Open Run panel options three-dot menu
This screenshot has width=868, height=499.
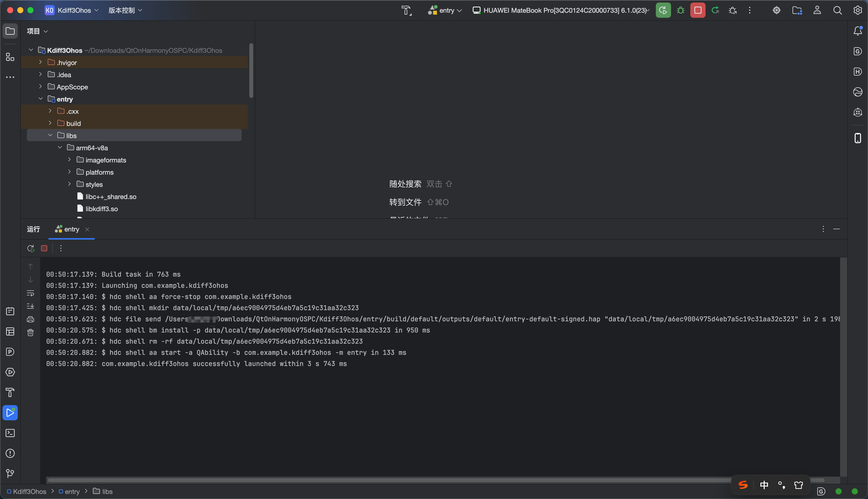pyautogui.click(x=823, y=229)
